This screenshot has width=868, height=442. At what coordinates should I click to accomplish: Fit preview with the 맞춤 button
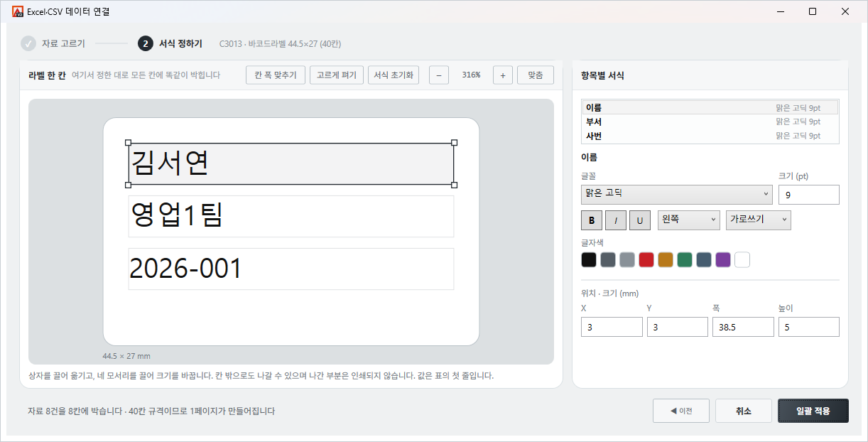click(536, 75)
